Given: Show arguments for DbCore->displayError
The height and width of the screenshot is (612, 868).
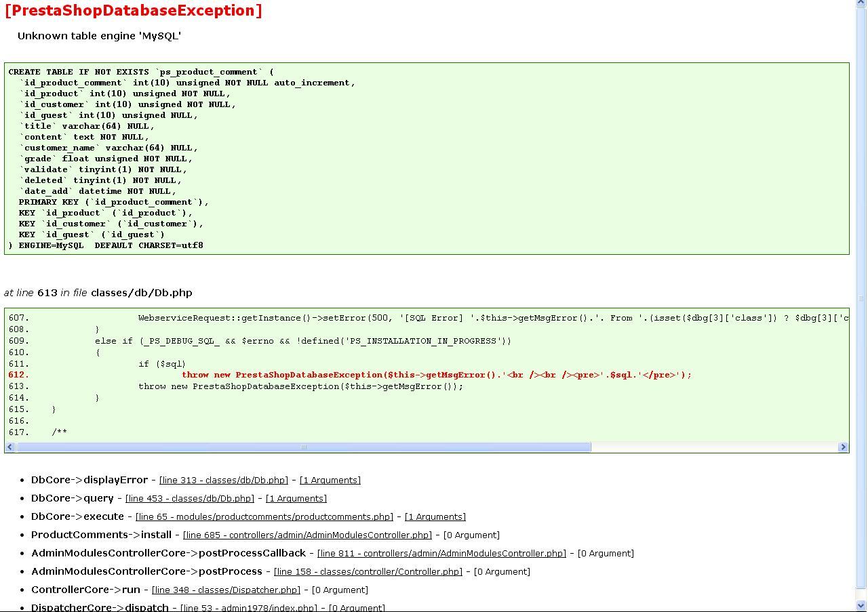Looking at the screenshot, I should coord(330,481).
